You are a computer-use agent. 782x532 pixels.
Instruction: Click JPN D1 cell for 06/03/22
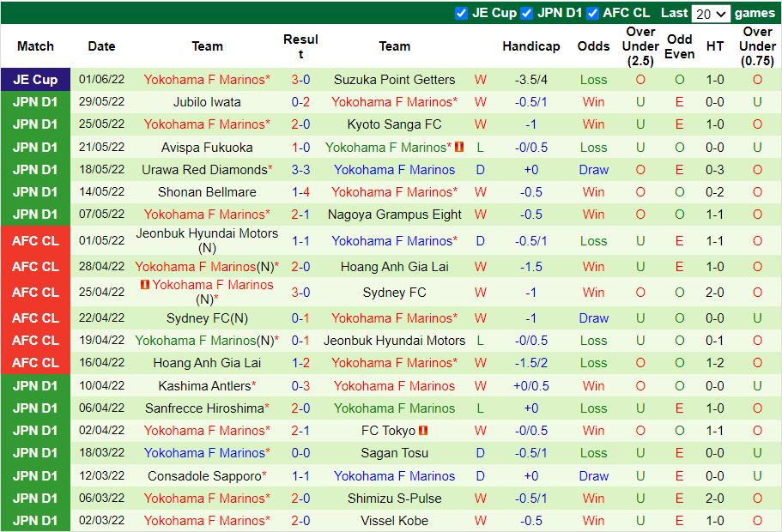click(x=35, y=498)
